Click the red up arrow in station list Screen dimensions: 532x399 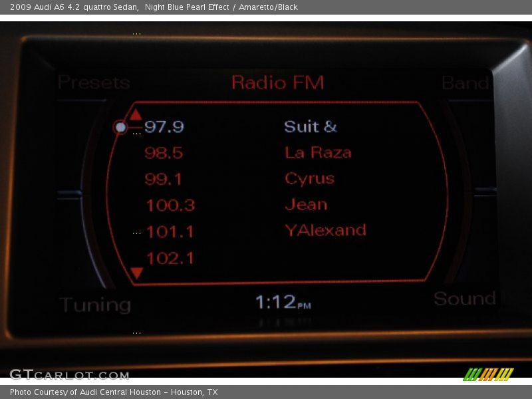136,114
